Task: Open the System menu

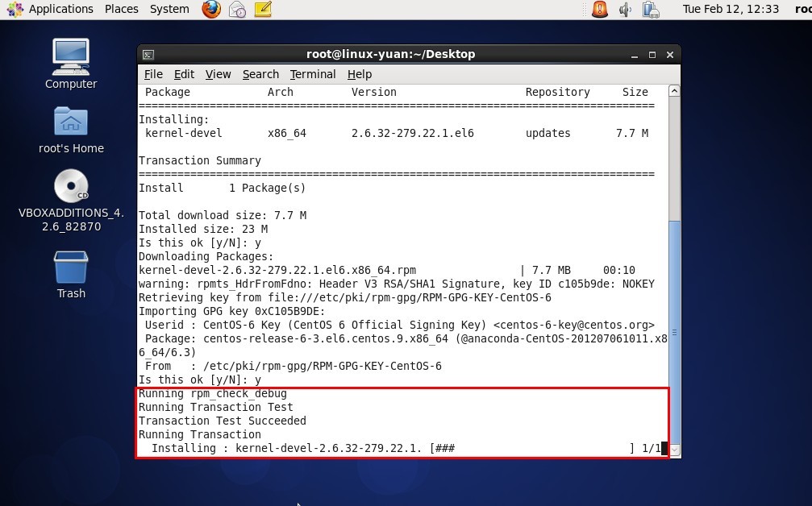Action: coord(169,9)
